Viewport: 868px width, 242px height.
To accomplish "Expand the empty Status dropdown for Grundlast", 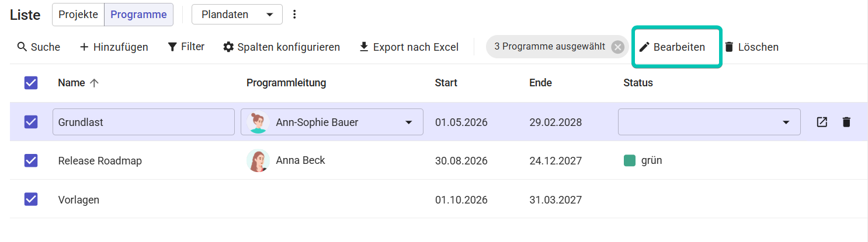I will [709, 122].
